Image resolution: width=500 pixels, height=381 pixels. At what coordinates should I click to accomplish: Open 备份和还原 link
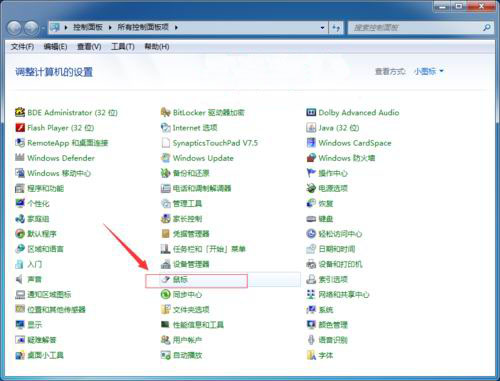tap(191, 173)
